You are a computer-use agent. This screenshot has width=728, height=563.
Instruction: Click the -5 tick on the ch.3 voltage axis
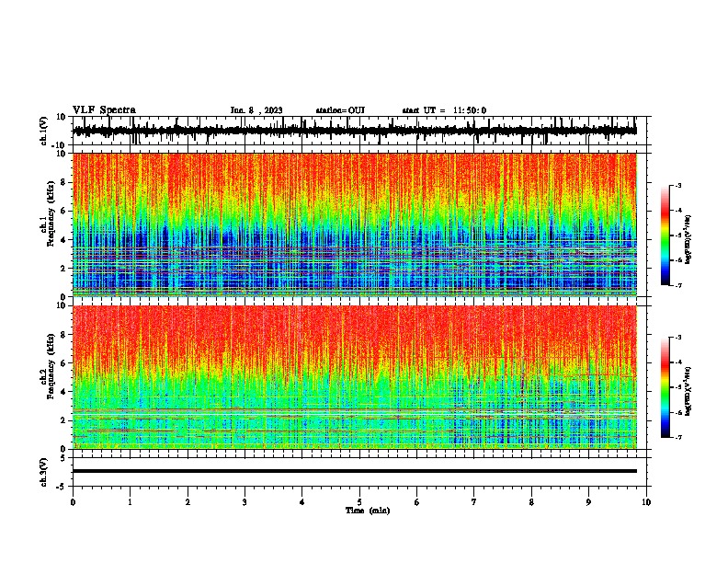(62, 487)
